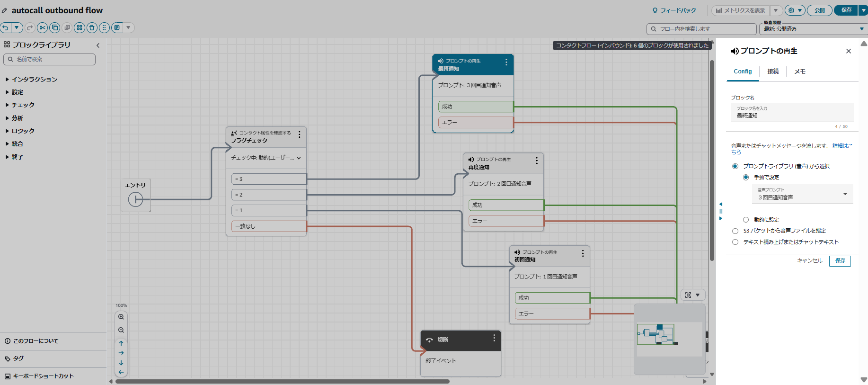This screenshot has width=868, height=385.
Task: Switch to the メモ tab
Action: click(x=799, y=72)
